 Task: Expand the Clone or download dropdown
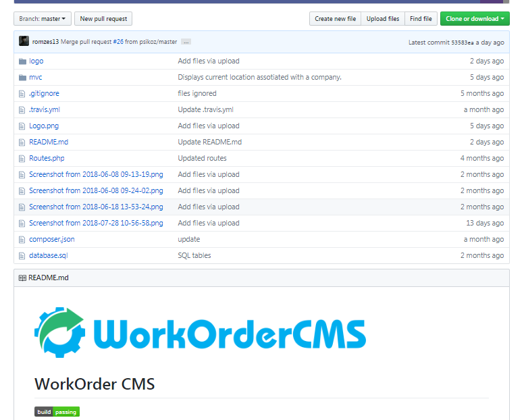(x=475, y=19)
